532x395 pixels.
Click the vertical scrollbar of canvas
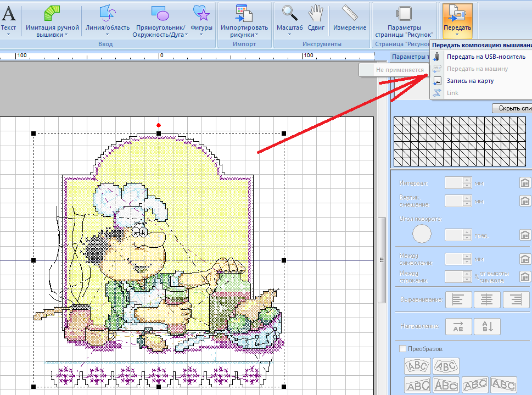coord(382,260)
